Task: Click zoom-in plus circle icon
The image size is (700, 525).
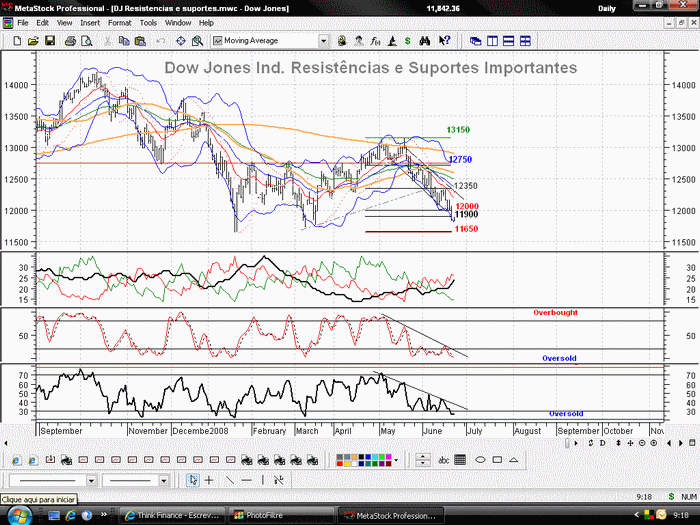Action: click(654, 443)
